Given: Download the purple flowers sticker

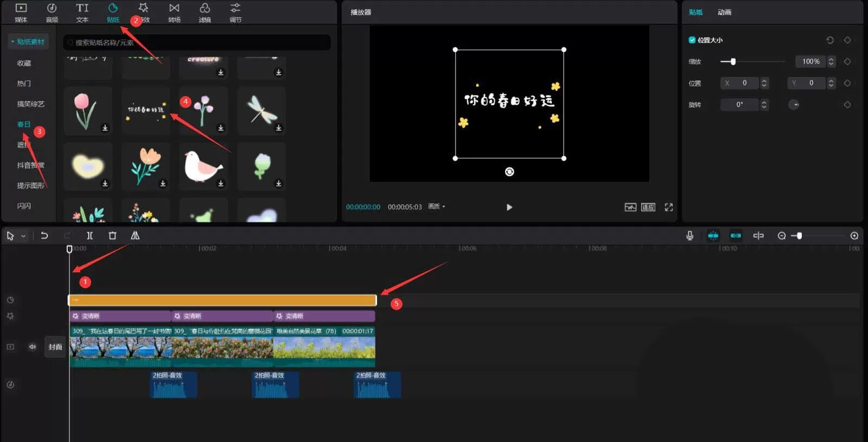Looking at the screenshot, I should click(x=221, y=128).
